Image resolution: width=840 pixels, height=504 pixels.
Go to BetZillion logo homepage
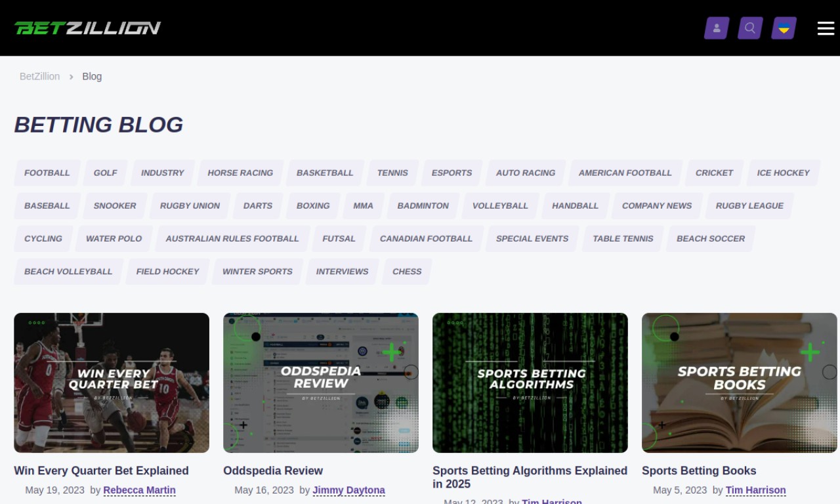click(x=87, y=28)
